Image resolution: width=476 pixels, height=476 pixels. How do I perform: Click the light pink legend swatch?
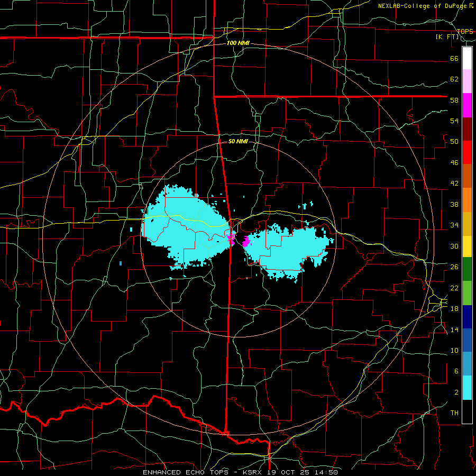[467, 81]
